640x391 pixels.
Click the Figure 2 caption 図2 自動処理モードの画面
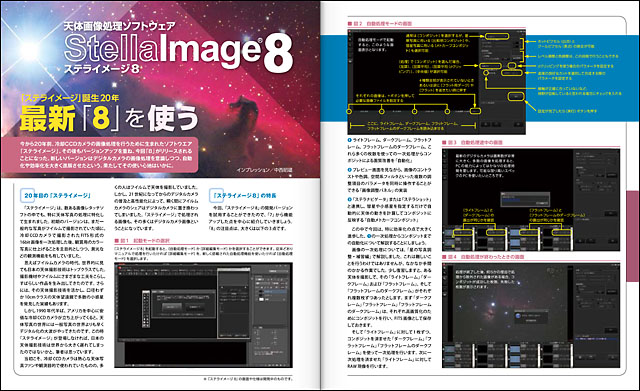pyautogui.click(x=380, y=24)
